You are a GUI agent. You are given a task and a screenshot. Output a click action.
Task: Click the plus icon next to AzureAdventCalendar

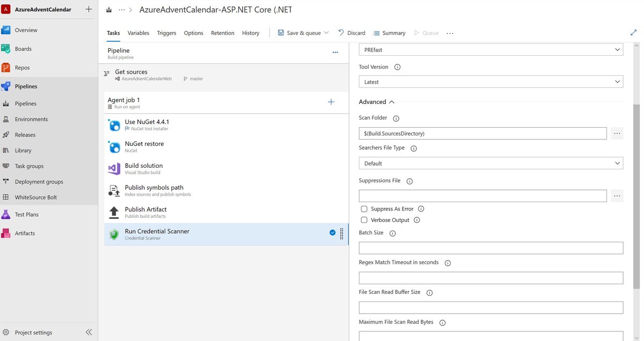click(89, 9)
